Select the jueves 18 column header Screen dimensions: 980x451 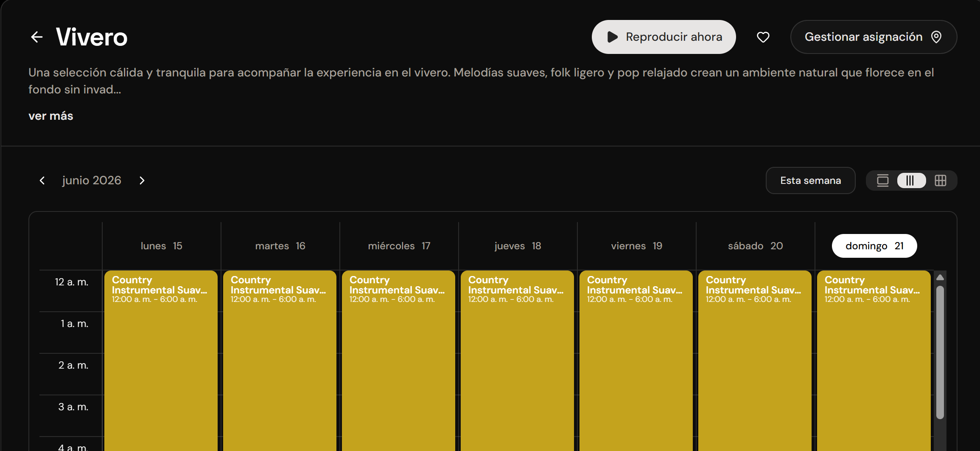click(x=518, y=246)
